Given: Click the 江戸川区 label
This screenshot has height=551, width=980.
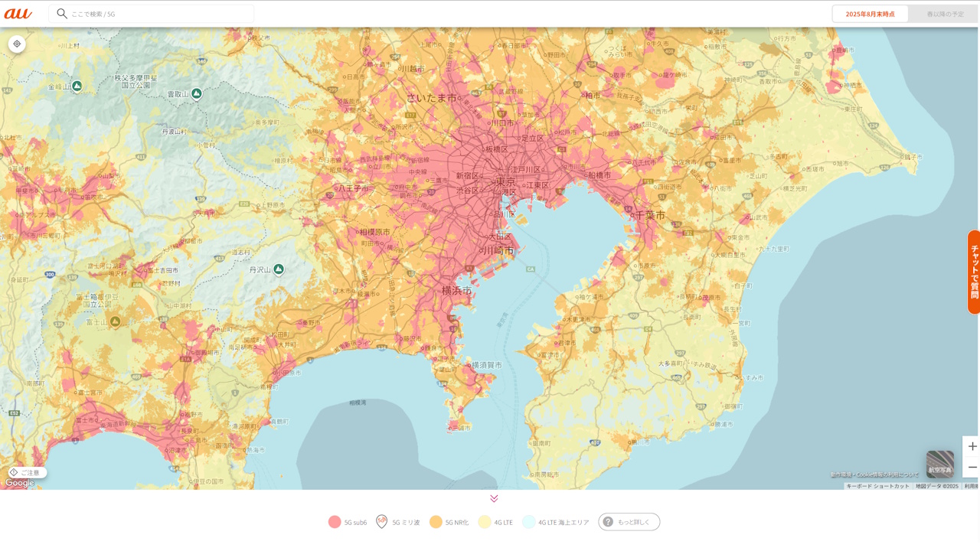Looking at the screenshot, I should (526, 169).
